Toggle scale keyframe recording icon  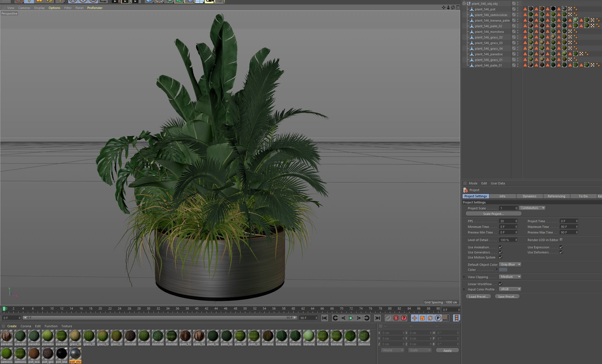pos(422,318)
